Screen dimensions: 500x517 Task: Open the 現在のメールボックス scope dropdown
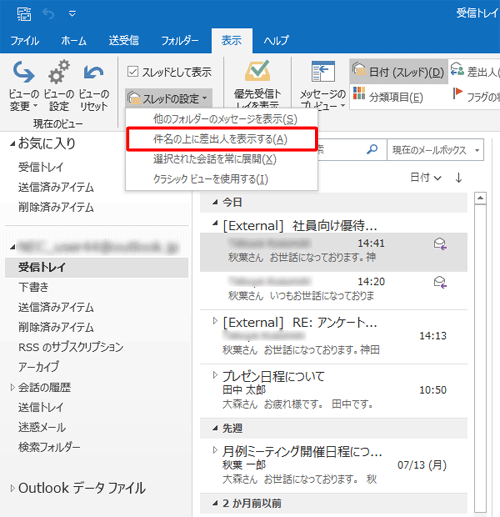coord(435,150)
